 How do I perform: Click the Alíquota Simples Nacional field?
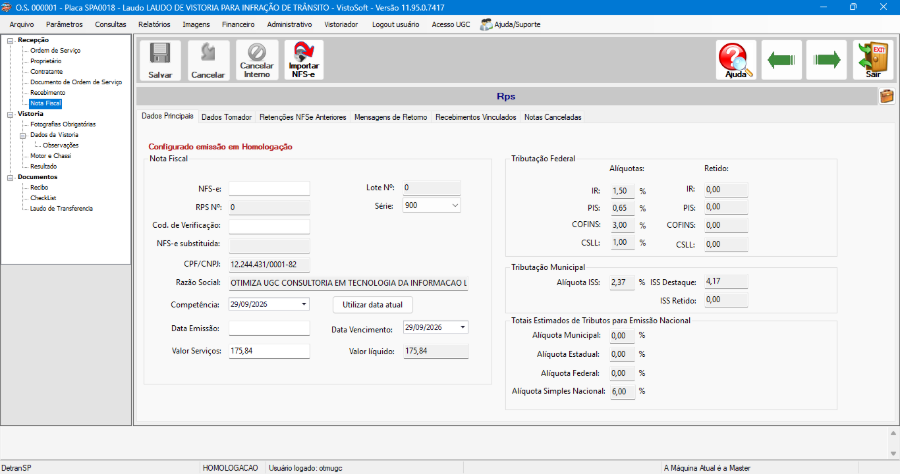[622, 391]
